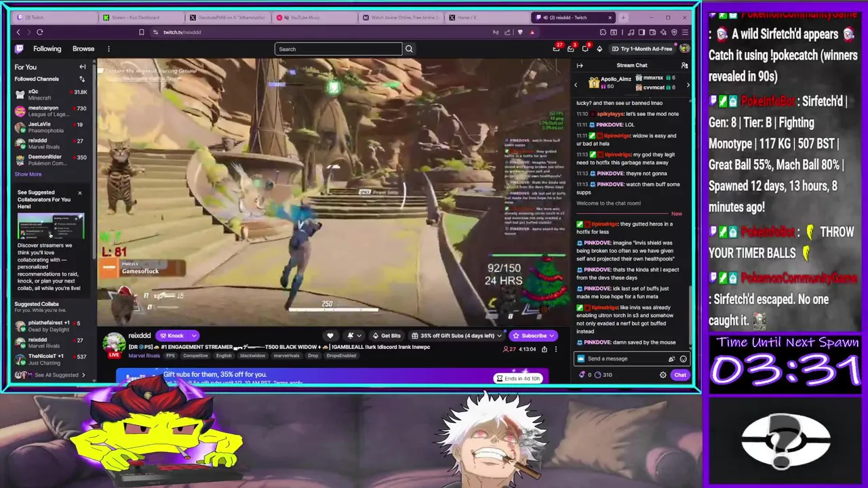
Task: Open the Browse page
Action: [83, 49]
